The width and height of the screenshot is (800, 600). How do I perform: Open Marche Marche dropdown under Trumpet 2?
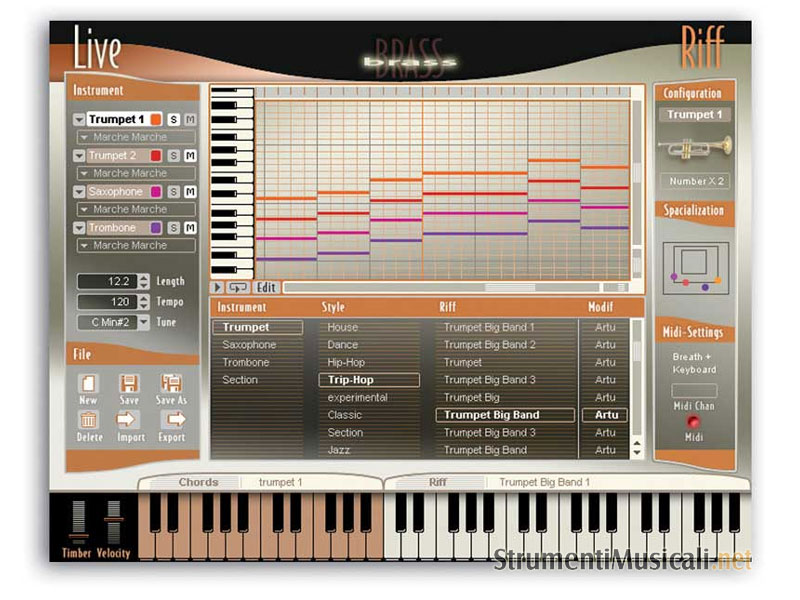84,174
